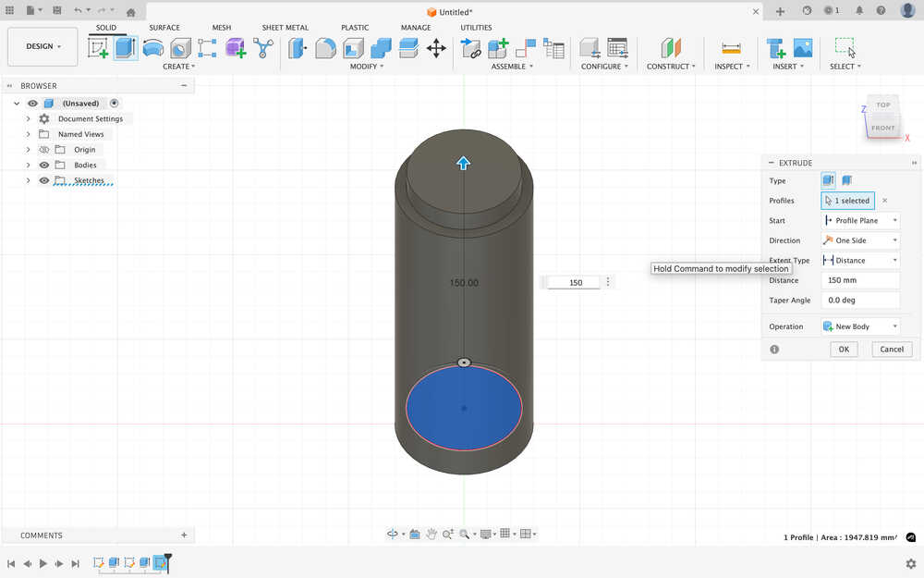Select the Fillet tool in Modify
The width and height of the screenshot is (924, 578).
[x=325, y=48]
